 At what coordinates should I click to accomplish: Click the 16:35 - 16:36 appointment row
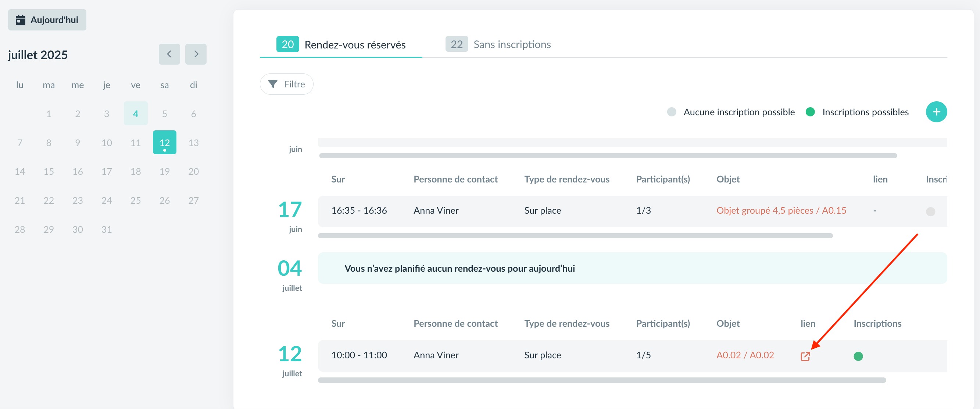[x=359, y=210]
